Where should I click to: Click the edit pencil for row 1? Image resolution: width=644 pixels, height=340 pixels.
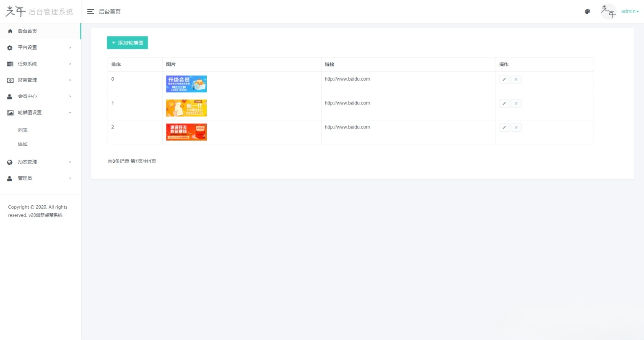(504, 103)
